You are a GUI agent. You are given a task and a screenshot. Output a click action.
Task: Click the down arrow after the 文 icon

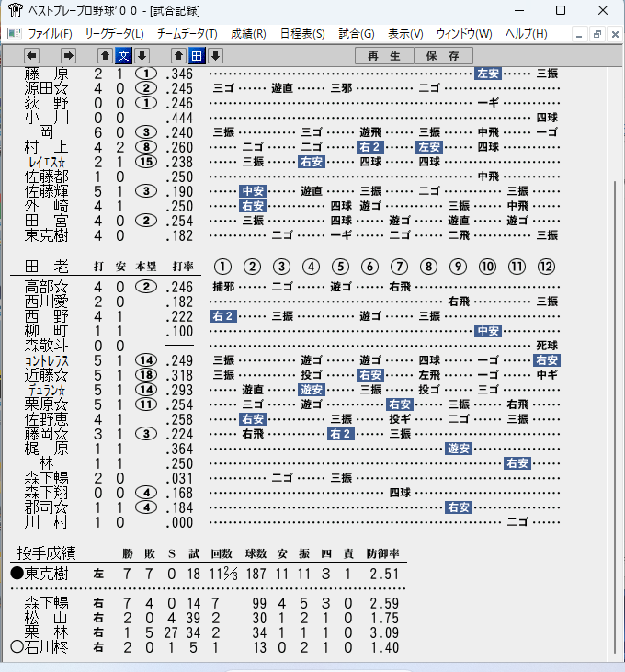[x=142, y=56]
